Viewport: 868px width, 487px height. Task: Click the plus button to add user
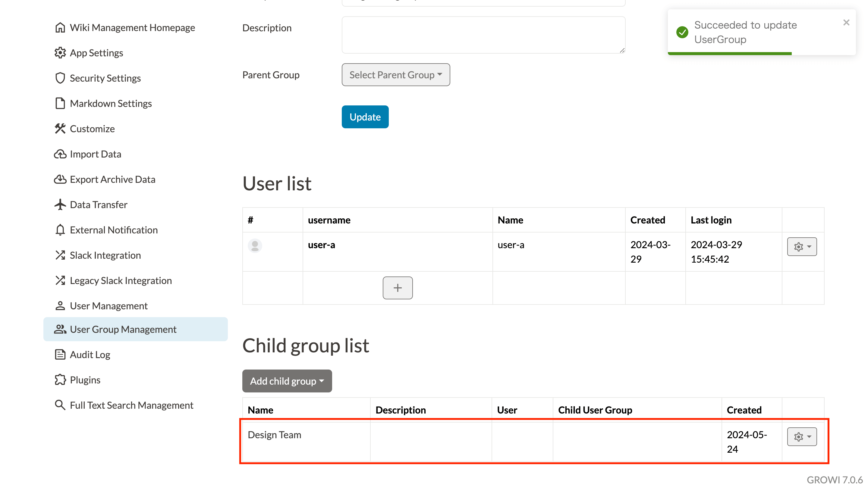click(x=398, y=288)
